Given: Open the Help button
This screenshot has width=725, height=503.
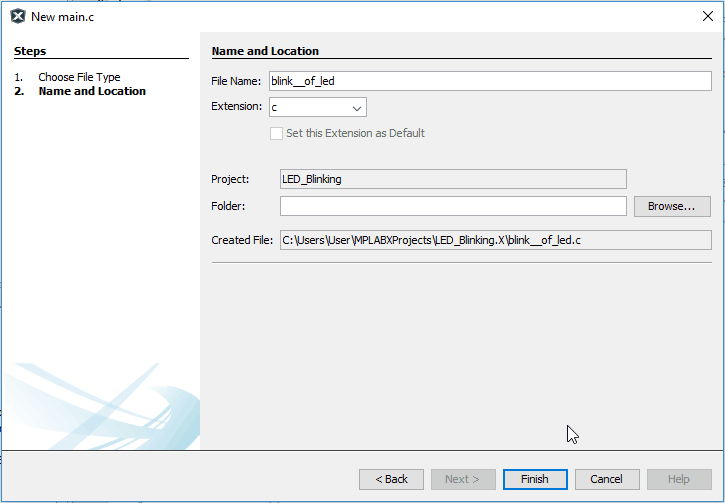Looking at the screenshot, I should [x=679, y=479].
